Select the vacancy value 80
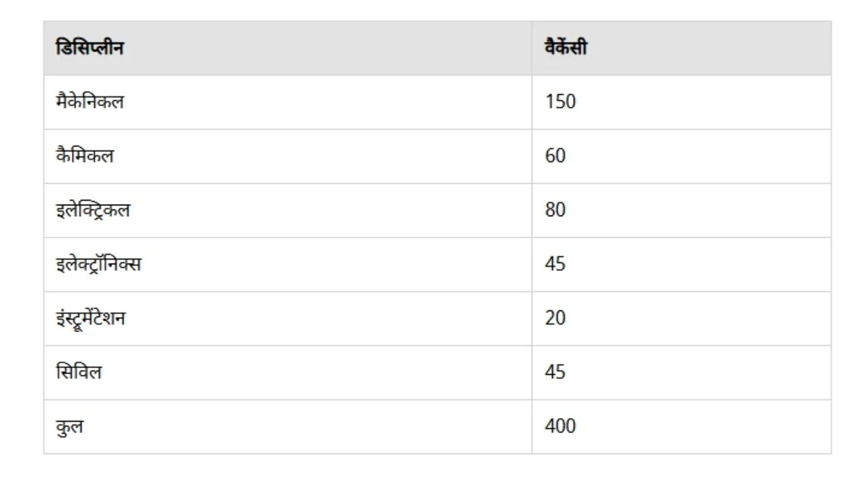Screen dimensions: 868x488 click(x=555, y=210)
